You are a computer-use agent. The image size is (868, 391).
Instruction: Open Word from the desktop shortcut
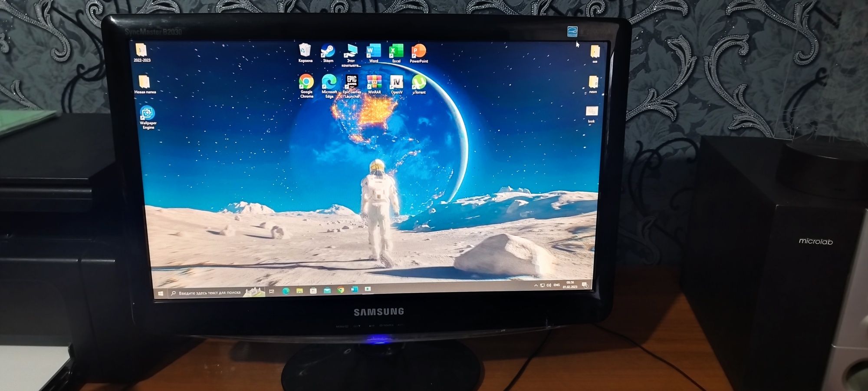pyautogui.click(x=373, y=53)
